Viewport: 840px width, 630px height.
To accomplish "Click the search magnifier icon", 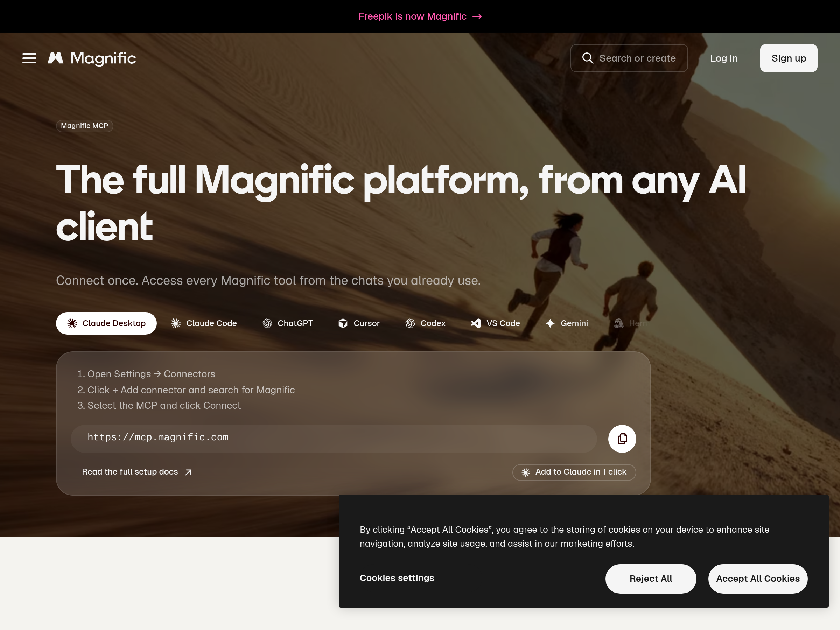I will click(587, 58).
